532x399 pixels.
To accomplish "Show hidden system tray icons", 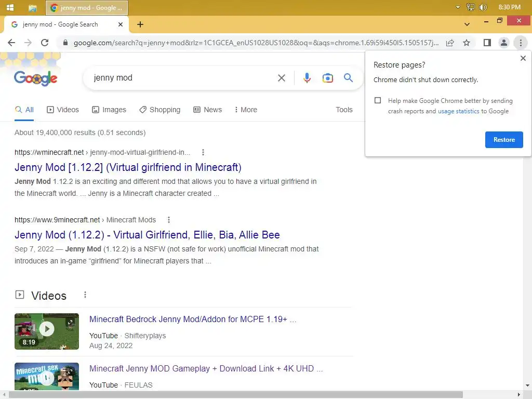I will (458, 7).
